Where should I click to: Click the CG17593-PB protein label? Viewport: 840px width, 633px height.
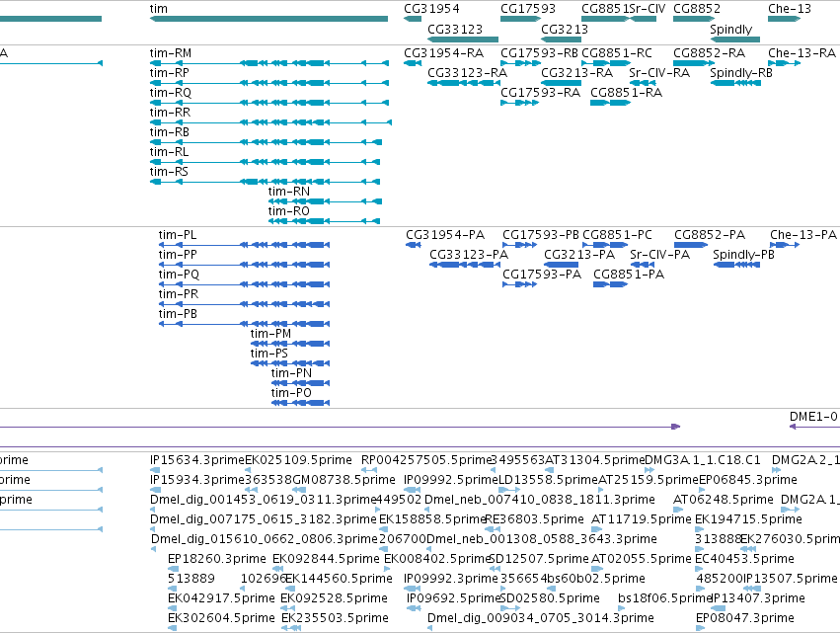541,235
